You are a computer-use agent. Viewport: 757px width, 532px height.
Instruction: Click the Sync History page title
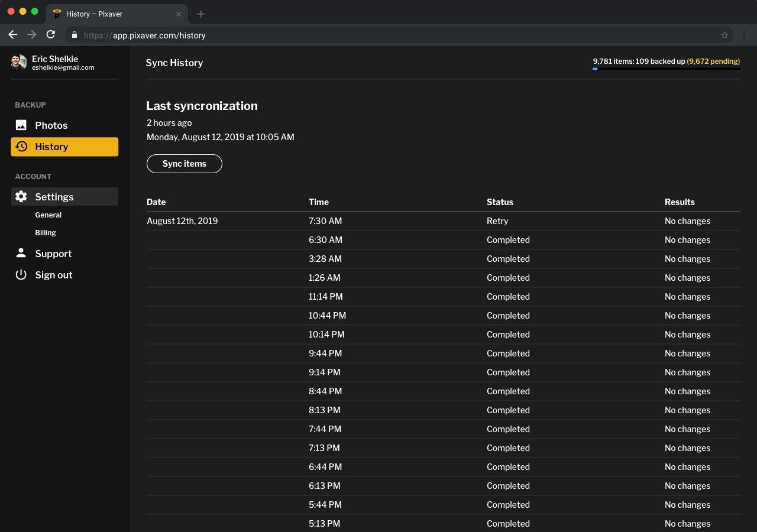coord(174,63)
